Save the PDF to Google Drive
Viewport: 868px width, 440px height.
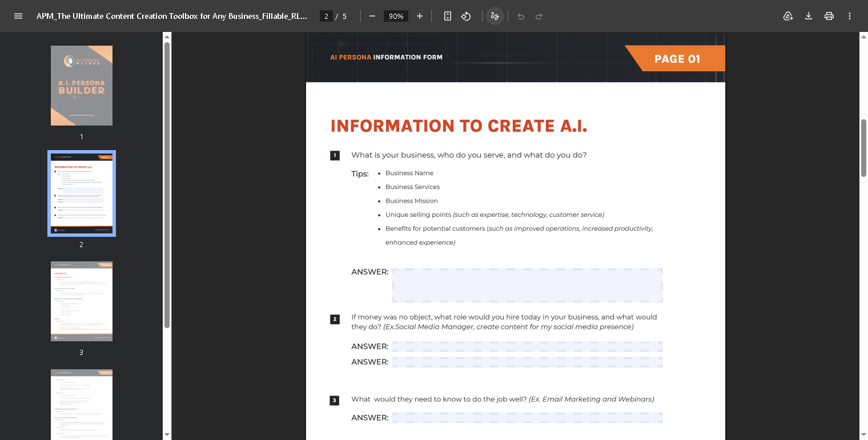[x=788, y=16]
